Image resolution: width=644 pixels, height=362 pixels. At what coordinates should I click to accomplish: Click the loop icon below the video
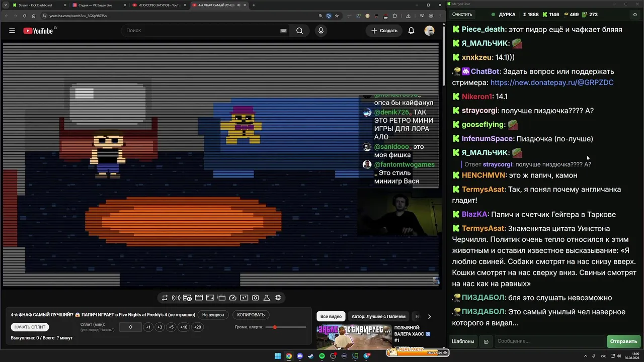coord(165,298)
